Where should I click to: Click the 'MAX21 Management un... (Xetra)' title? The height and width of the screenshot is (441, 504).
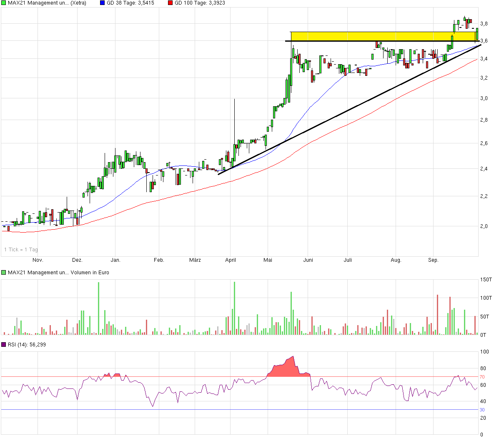click(x=47, y=3)
